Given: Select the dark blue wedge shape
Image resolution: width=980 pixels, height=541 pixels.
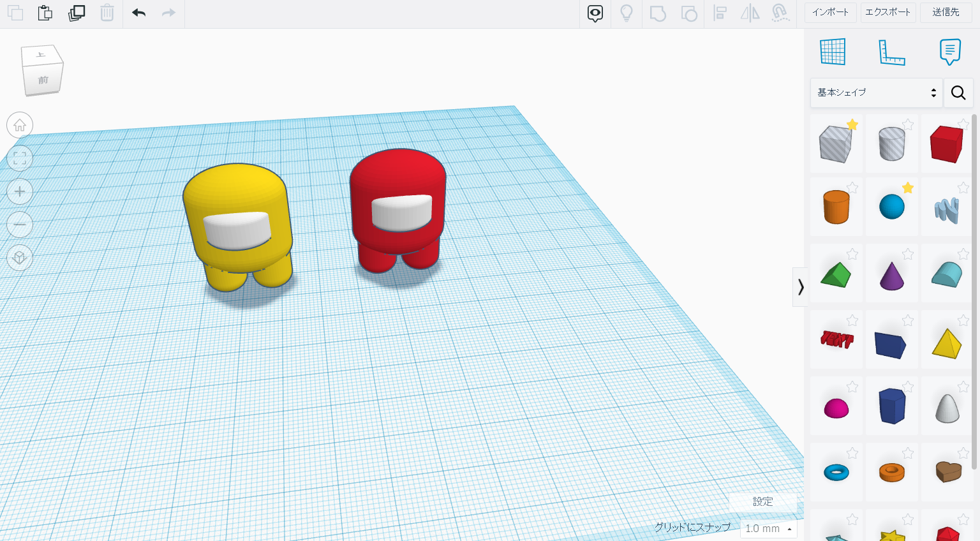Looking at the screenshot, I should click(891, 345).
